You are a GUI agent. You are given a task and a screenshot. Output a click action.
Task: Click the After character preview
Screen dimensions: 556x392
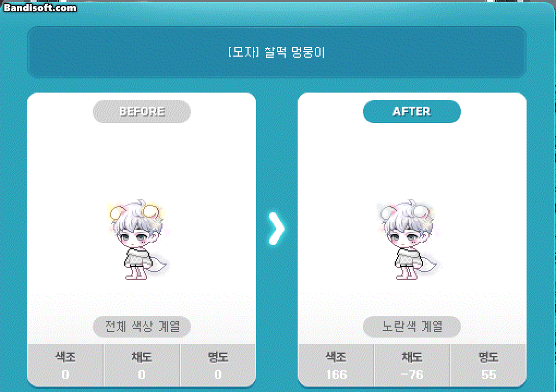[408, 240]
